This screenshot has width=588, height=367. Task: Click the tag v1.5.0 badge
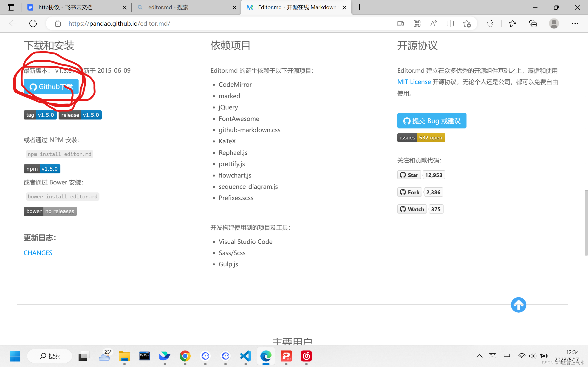(x=40, y=115)
